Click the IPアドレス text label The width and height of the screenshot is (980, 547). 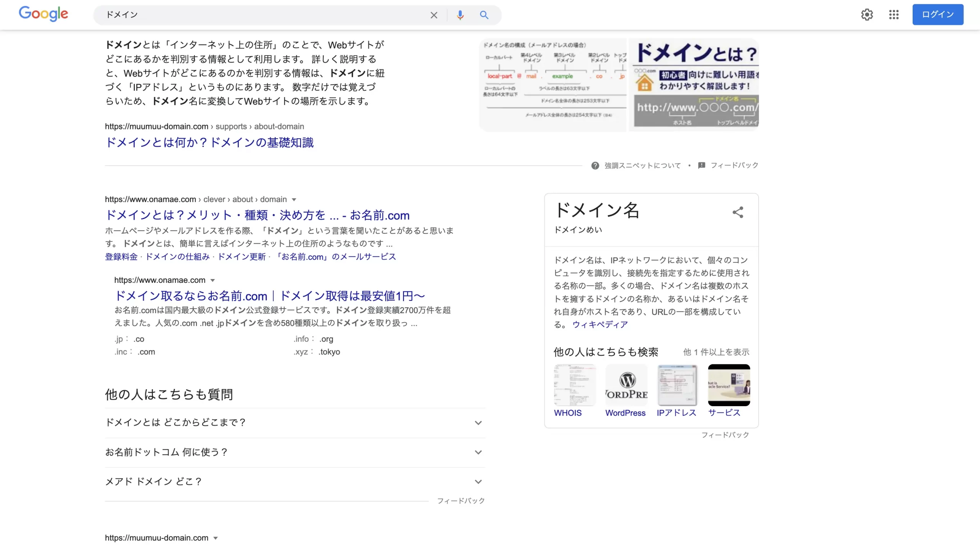click(x=676, y=413)
